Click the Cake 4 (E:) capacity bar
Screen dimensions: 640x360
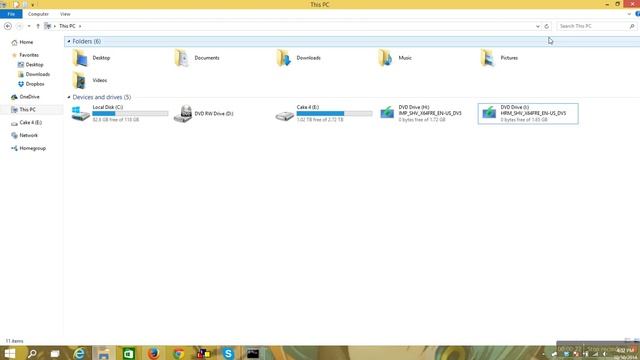tap(334, 113)
